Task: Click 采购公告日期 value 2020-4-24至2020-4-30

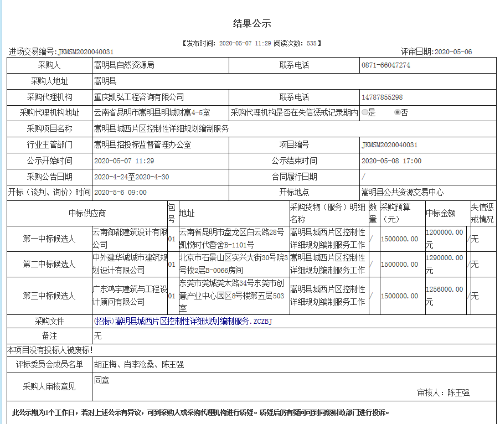Action: tap(132, 177)
